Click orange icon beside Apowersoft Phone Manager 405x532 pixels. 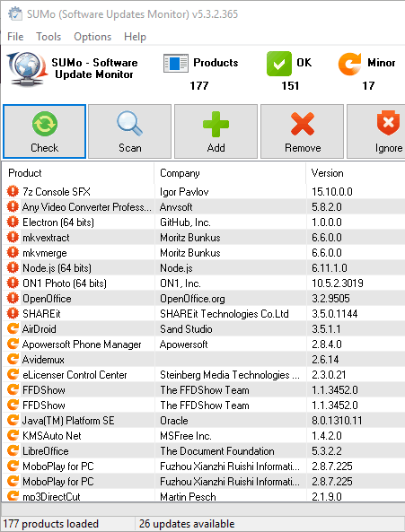13,344
